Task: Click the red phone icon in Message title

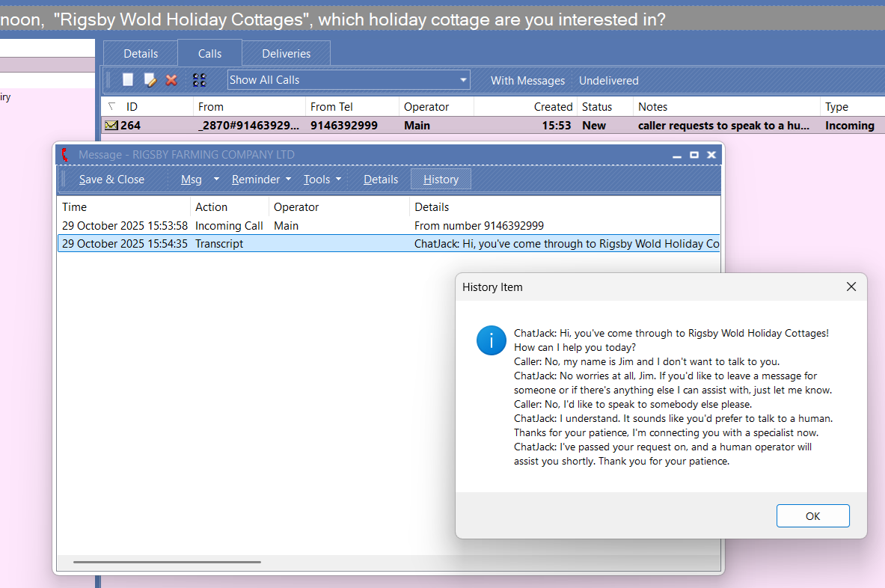Action: click(65, 155)
